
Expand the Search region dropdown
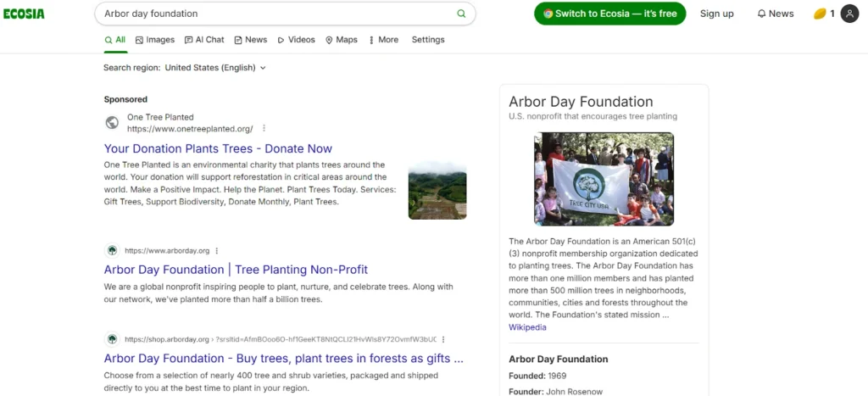tap(215, 68)
